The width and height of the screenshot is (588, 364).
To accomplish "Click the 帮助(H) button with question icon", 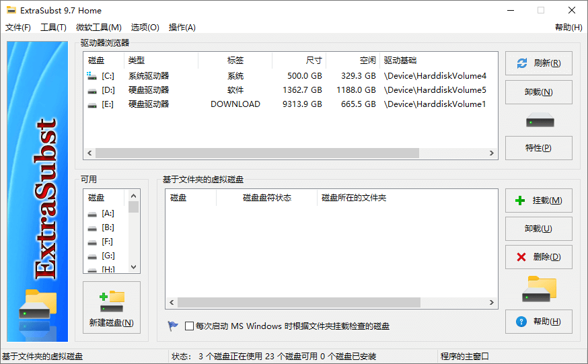I will [538, 321].
